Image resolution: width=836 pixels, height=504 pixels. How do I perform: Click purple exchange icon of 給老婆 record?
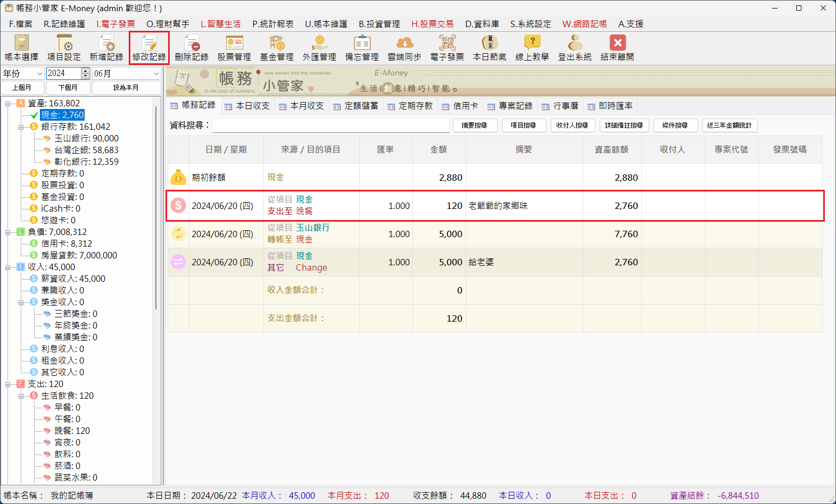point(178,262)
